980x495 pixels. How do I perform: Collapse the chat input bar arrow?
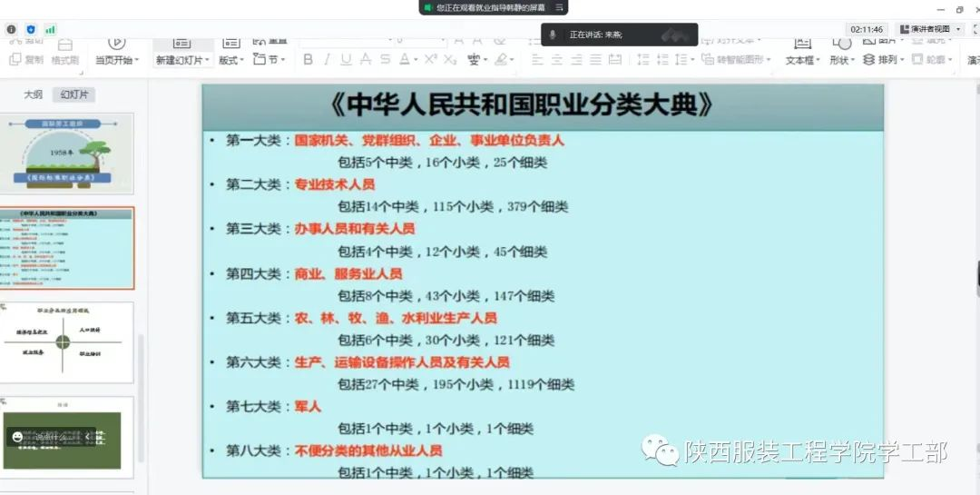tap(87, 437)
